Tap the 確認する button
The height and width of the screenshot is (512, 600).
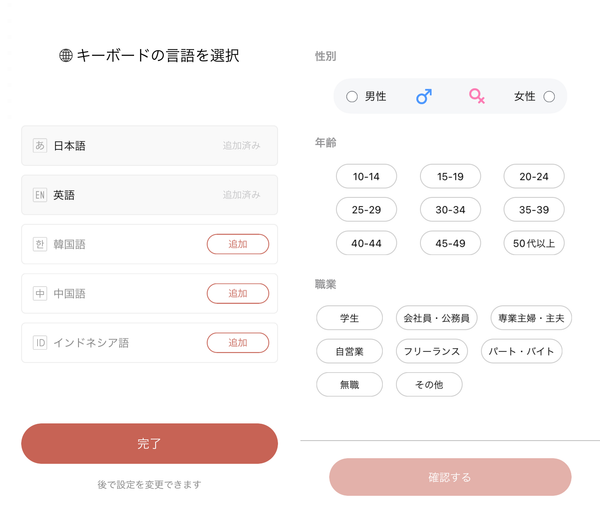tap(450, 477)
